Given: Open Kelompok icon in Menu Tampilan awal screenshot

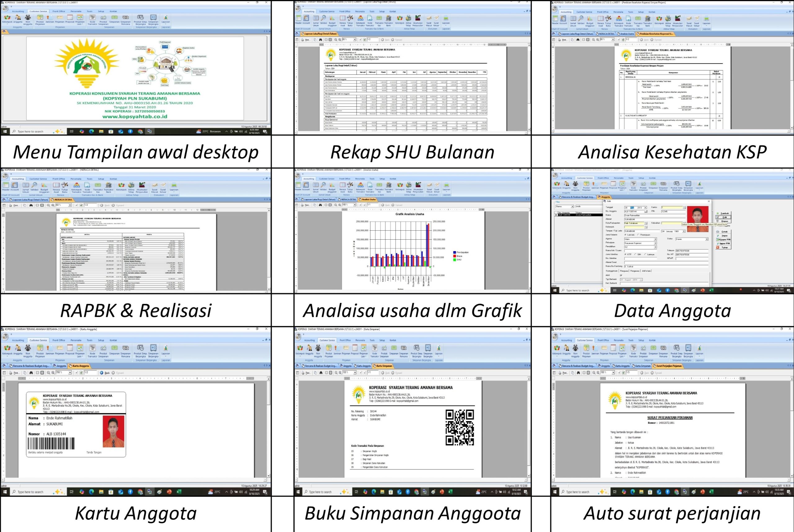Looking at the screenshot, I should pyautogui.click(x=7, y=19).
